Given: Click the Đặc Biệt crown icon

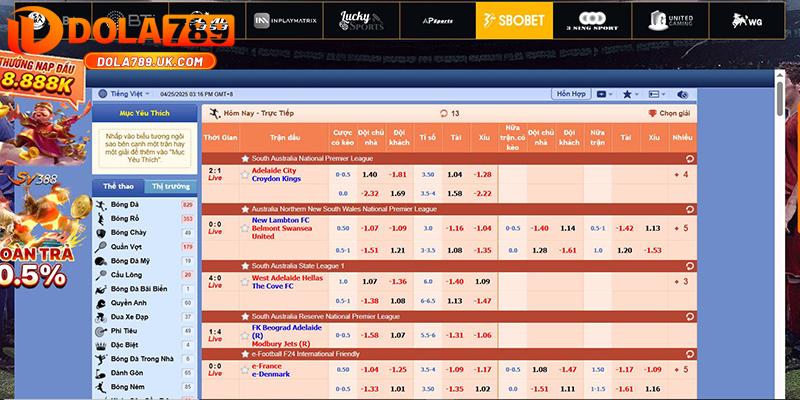Looking at the screenshot, I should tap(101, 345).
